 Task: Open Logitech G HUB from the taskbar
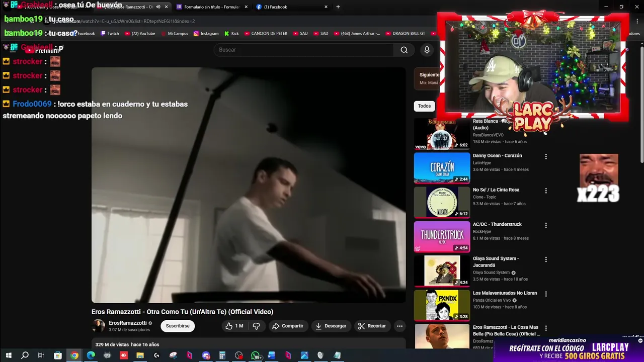tap(156, 355)
